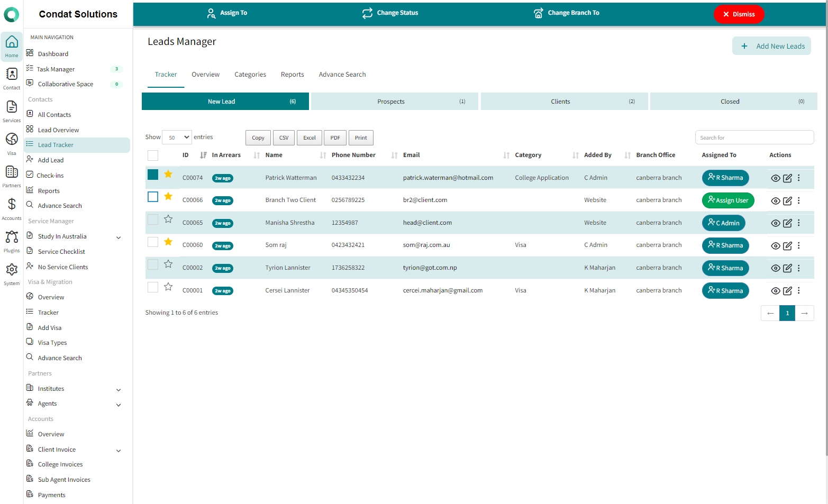
Task: Switch to the Overview tab
Action: [205, 75]
